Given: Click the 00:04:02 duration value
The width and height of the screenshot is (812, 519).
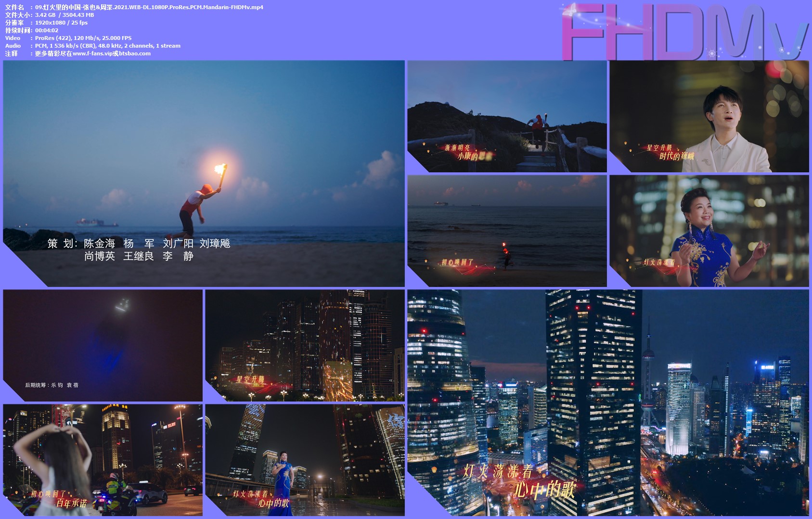Looking at the screenshot, I should [x=47, y=30].
